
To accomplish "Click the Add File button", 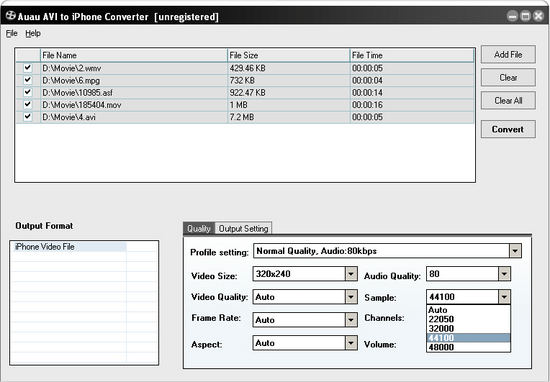I will (x=508, y=54).
